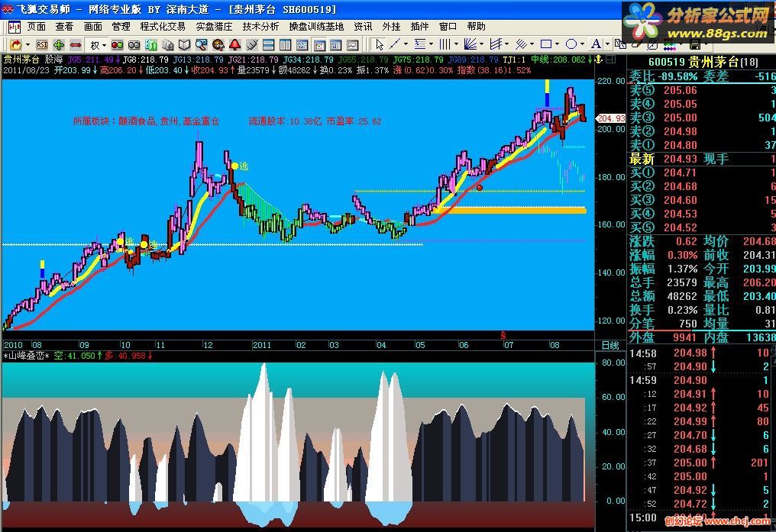Click the :37 205.00 201 tick row
This screenshot has height=532, width=776.
702,463
